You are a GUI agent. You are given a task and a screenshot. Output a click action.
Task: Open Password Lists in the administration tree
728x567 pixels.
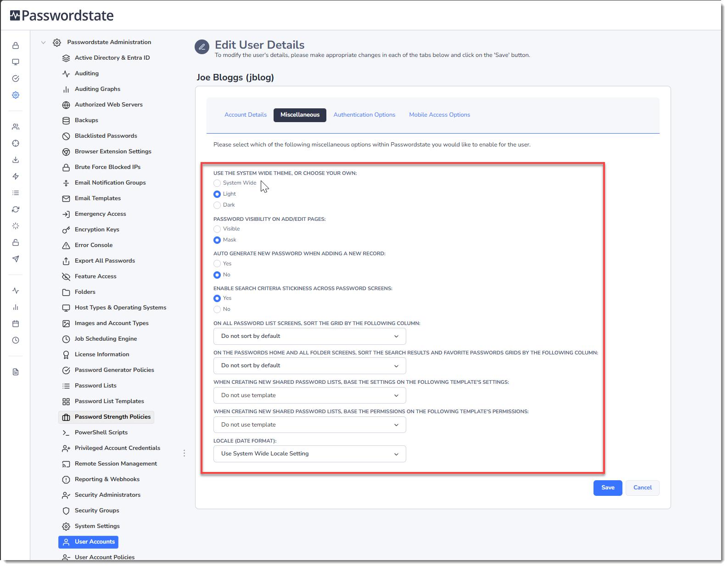coord(95,386)
